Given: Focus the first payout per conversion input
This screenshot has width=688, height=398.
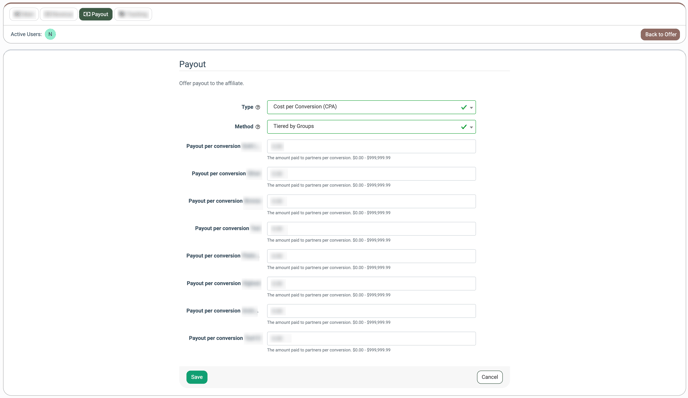Looking at the screenshot, I should [371, 147].
